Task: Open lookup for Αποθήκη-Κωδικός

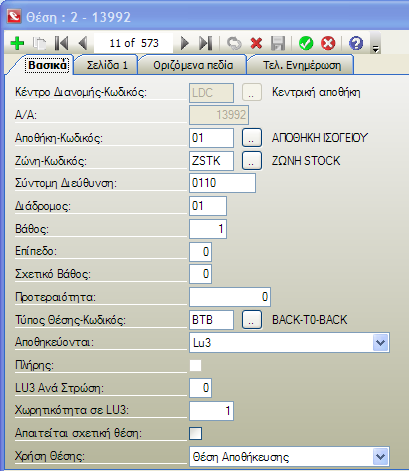Action: click(x=252, y=138)
